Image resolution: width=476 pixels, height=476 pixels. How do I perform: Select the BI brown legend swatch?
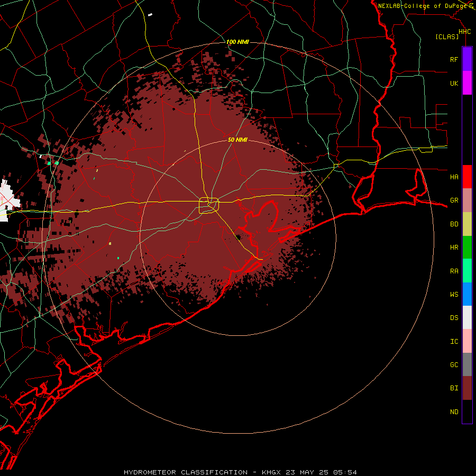[467, 388]
